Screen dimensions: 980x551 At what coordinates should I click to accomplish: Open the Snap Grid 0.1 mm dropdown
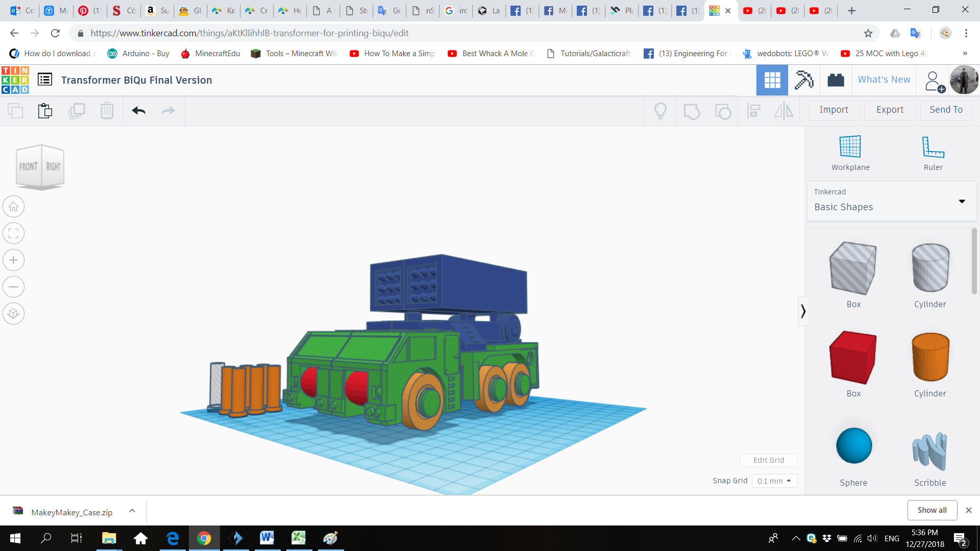point(774,481)
